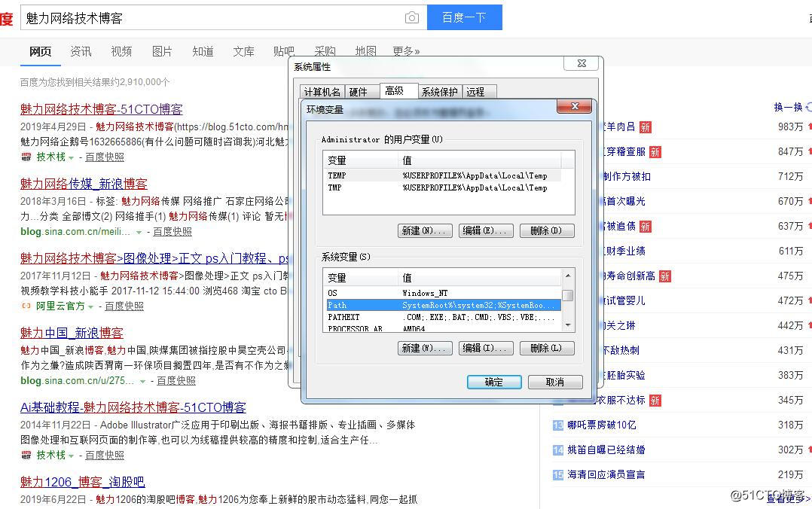Image resolution: width=812 pixels, height=509 pixels.
Task: Open result 魅力1206_博客_淘股吧
Action: point(83,482)
